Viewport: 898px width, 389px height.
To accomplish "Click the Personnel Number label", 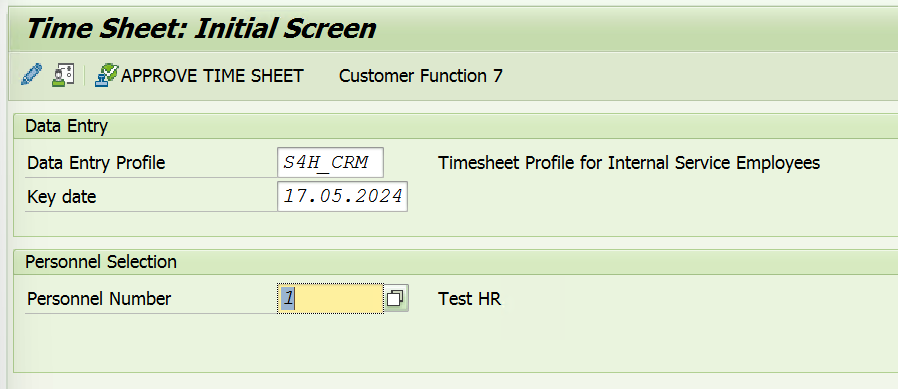I will tap(99, 298).
